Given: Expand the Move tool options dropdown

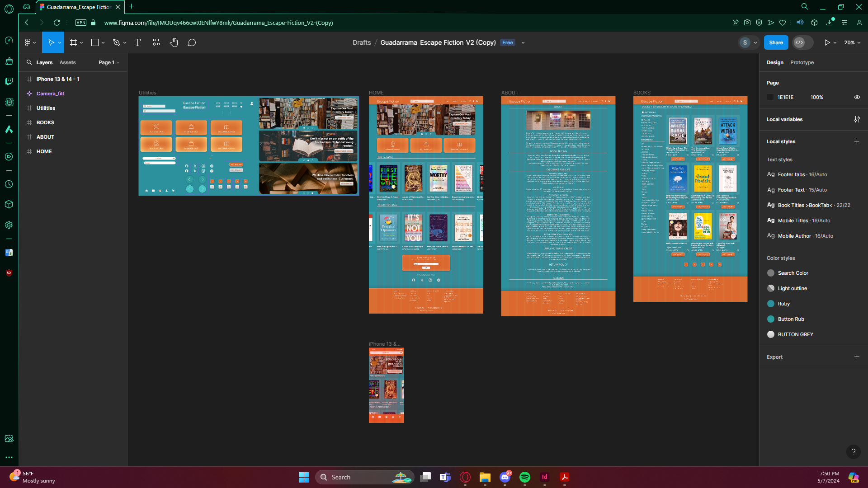Looking at the screenshot, I should [x=60, y=43].
